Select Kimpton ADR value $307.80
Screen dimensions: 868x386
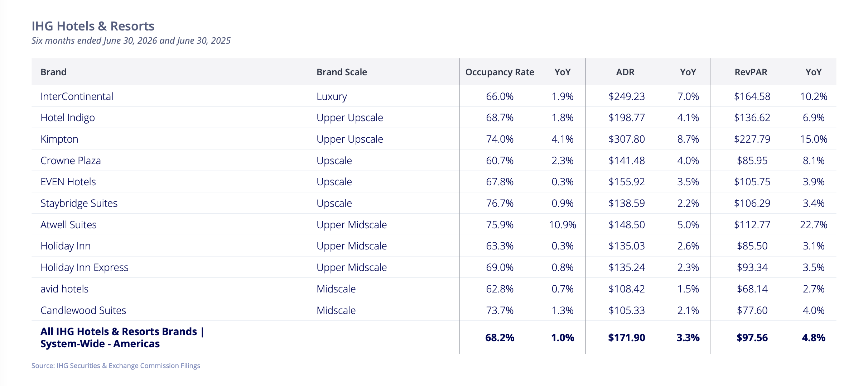point(627,139)
